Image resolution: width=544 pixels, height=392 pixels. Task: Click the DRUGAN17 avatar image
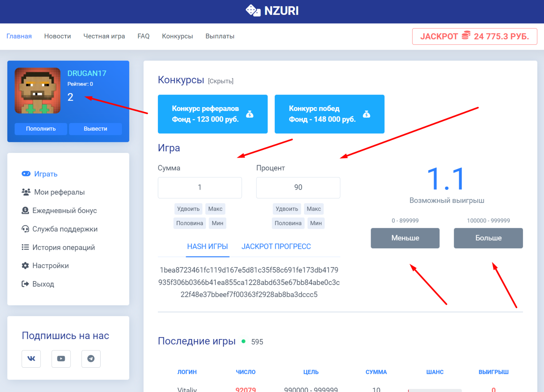click(38, 91)
